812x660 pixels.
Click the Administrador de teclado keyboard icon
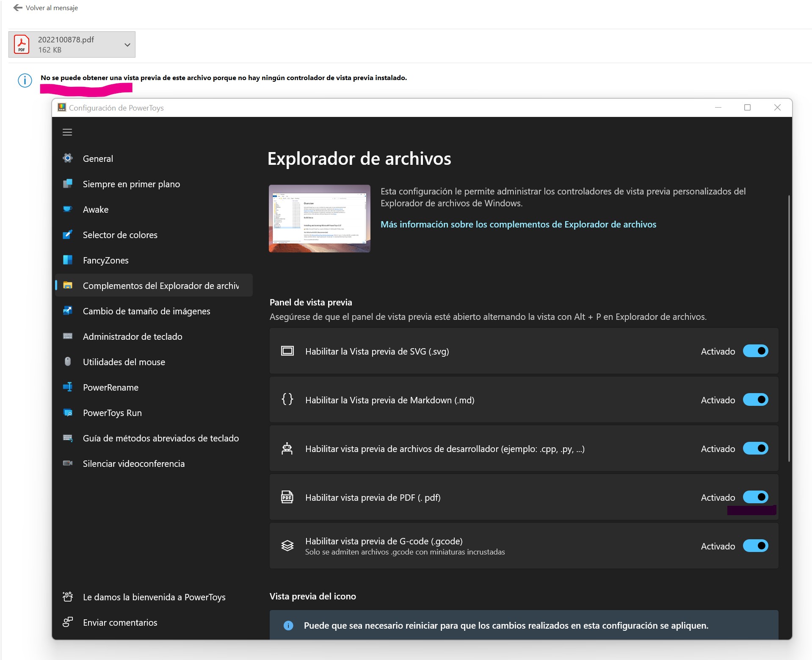pyautogui.click(x=68, y=336)
